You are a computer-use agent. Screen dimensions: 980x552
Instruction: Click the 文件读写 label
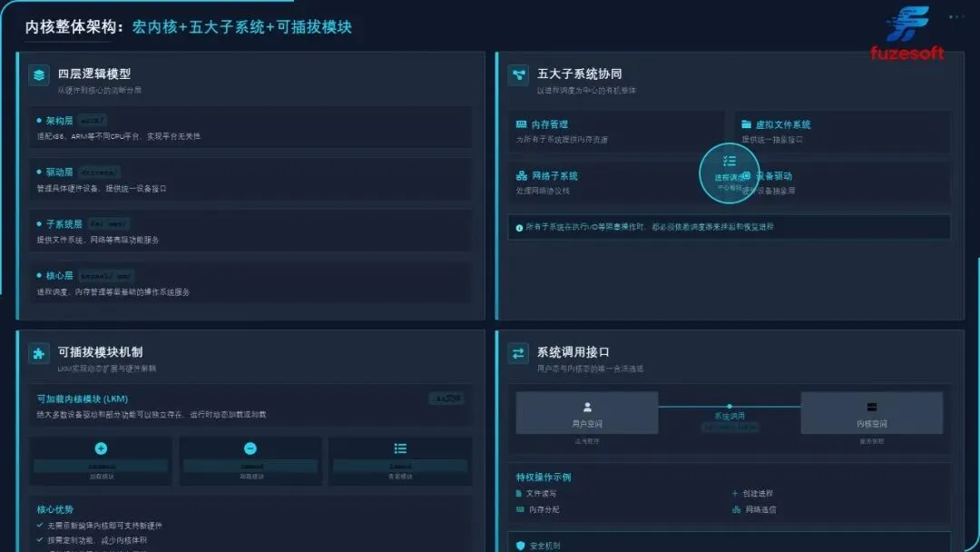541,494
